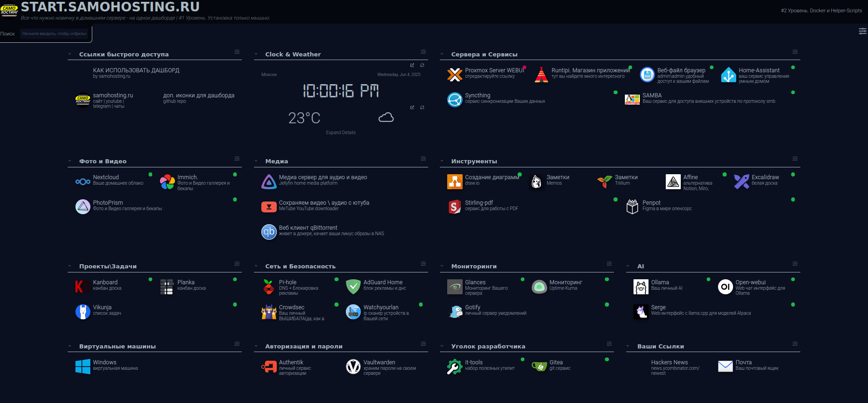Click the Vikunja task list icon

(83, 312)
